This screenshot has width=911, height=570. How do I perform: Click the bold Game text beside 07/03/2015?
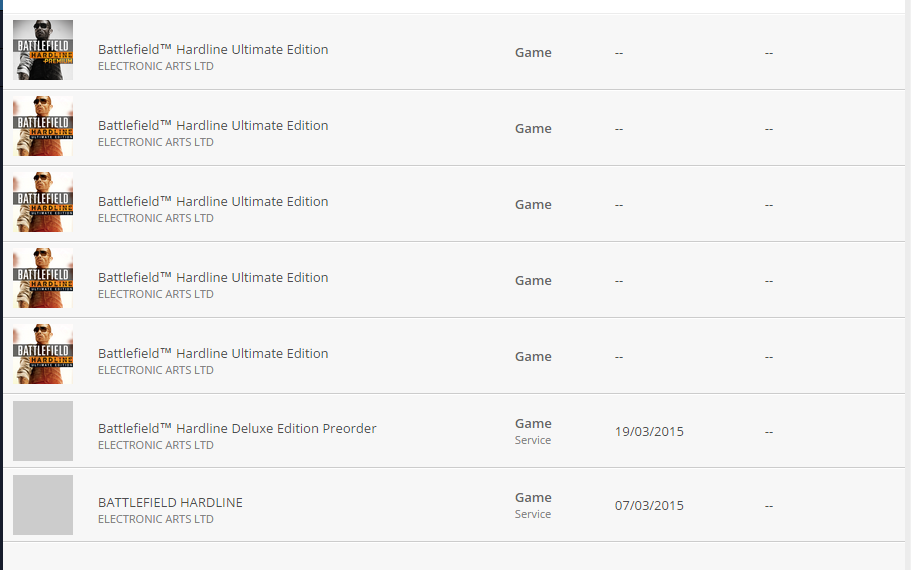pos(533,498)
